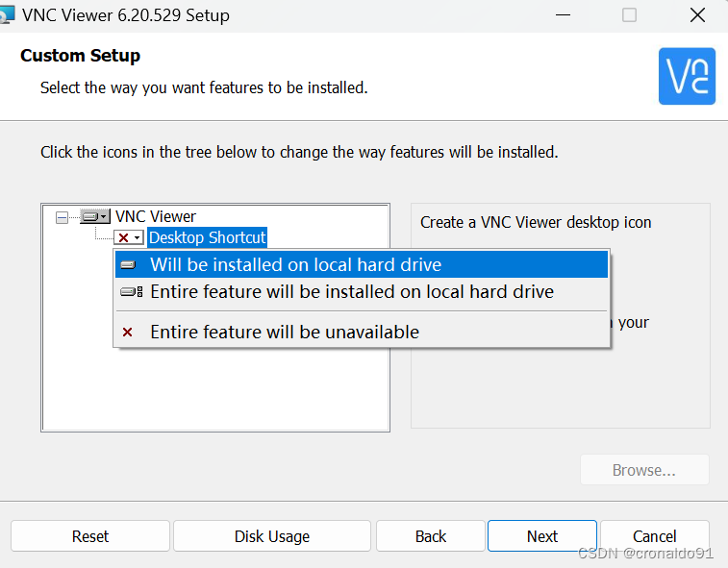Screen dimensions: 728x568
Task: Open the Disk Usage dialog
Action: coord(272,536)
